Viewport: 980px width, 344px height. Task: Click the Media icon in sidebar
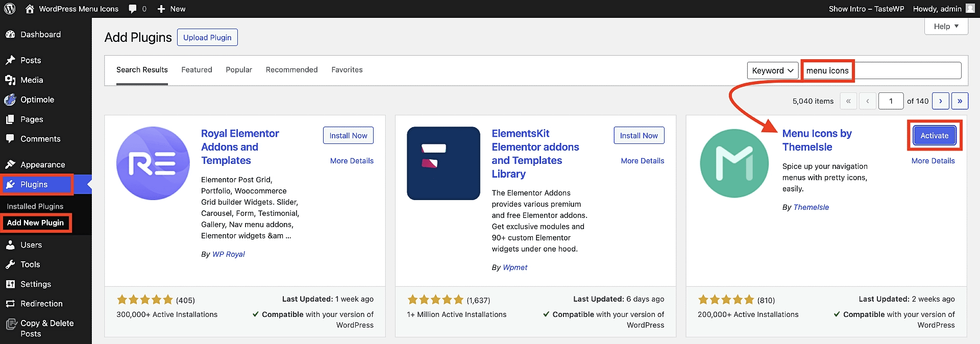coord(10,80)
